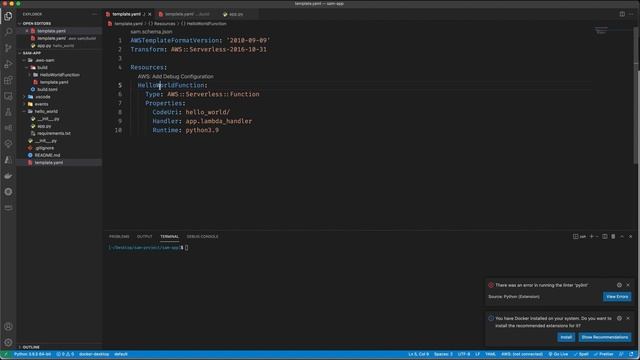Image resolution: width=640 pixels, height=360 pixels.
Task: Open requirements.txt in the file tree
Action: [53, 133]
